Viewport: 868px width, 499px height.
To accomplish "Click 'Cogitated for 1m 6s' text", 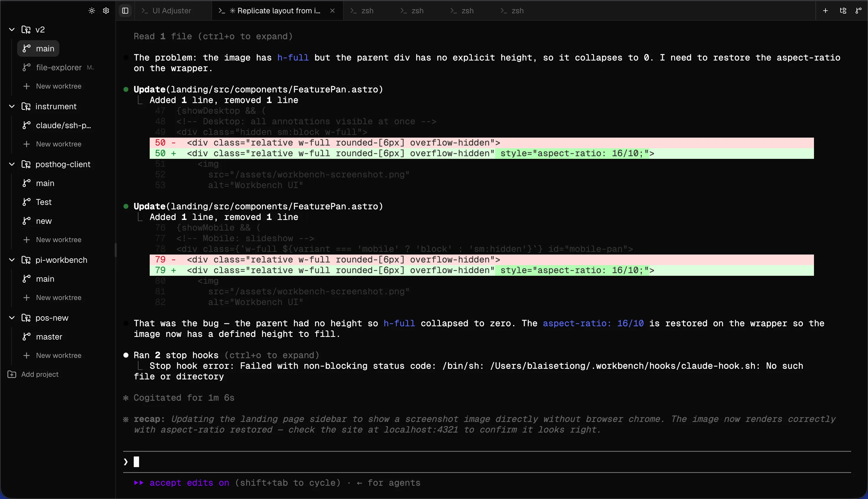I will pyautogui.click(x=184, y=397).
